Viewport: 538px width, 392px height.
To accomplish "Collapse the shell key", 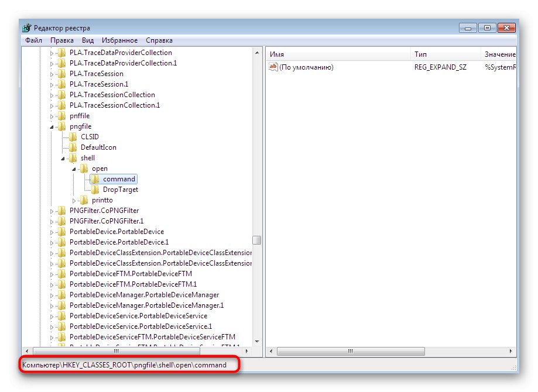I will (63, 159).
